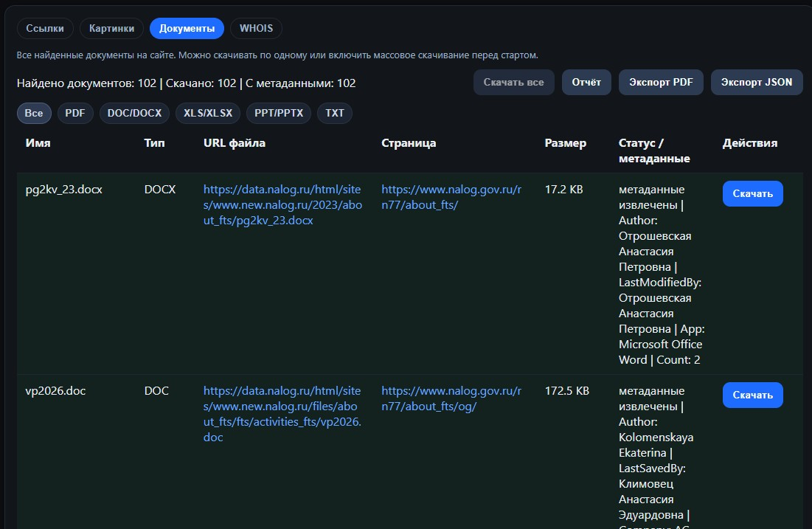Viewport: 812px width, 529px height.
Task: Select the WHOIS tab
Action: pos(256,28)
